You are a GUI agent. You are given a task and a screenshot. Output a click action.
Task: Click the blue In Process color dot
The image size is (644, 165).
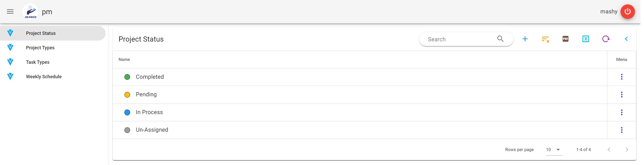[127, 113]
